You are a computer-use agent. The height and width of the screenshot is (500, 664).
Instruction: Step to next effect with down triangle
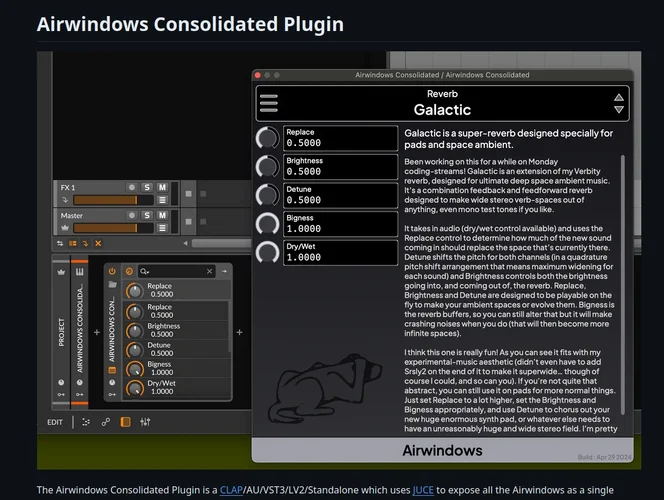[619, 110]
